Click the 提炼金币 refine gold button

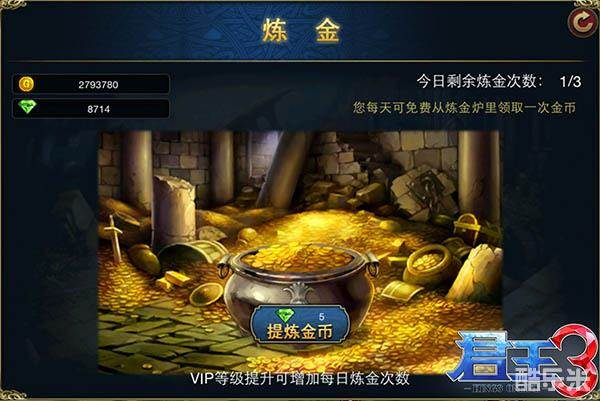pyautogui.click(x=300, y=324)
